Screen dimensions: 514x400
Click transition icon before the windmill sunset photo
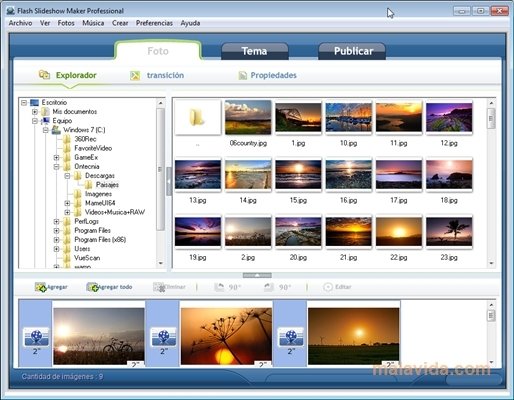coord(291,337)
